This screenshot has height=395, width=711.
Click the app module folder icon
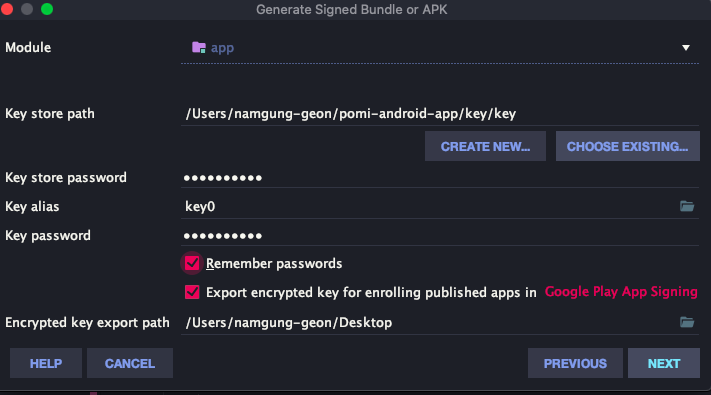pos(199,47)
